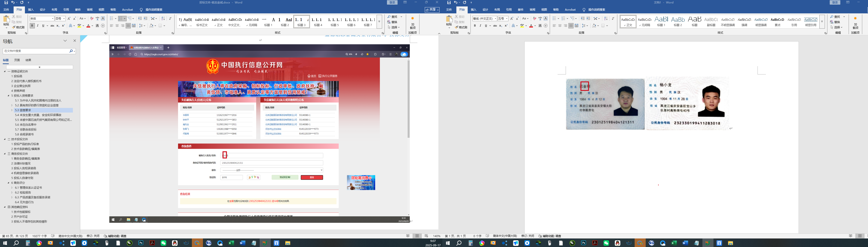Apply subscript in left Word window
This screenshot has height=247, width=868.
pos(58,26)
